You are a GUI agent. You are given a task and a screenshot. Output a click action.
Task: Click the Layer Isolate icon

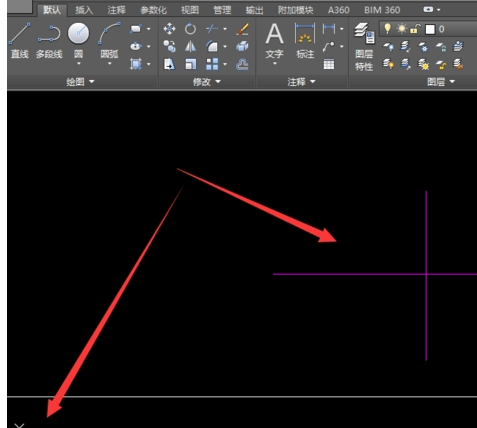point(405,46)
